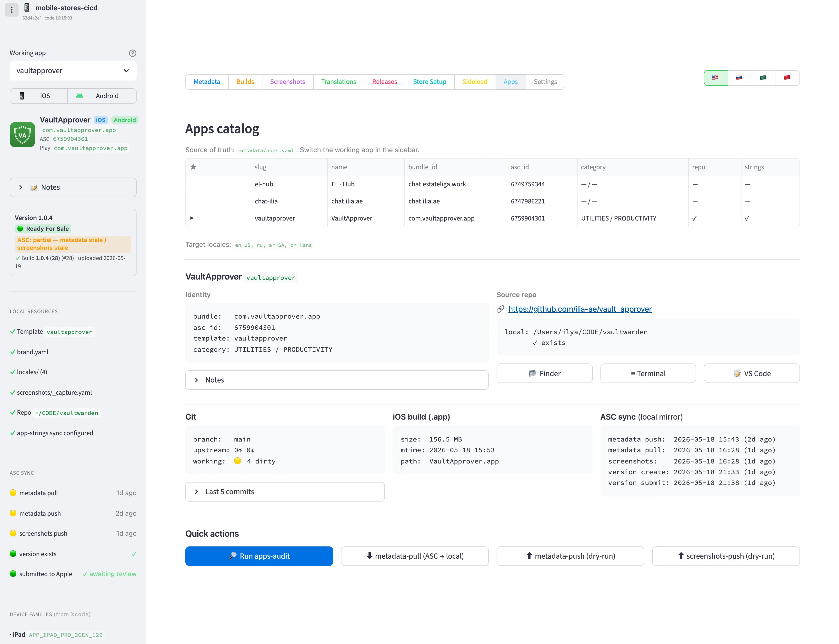Switch to the Screenshots tab
This screenshot has height=644, width=839.
tap(288, 82)
